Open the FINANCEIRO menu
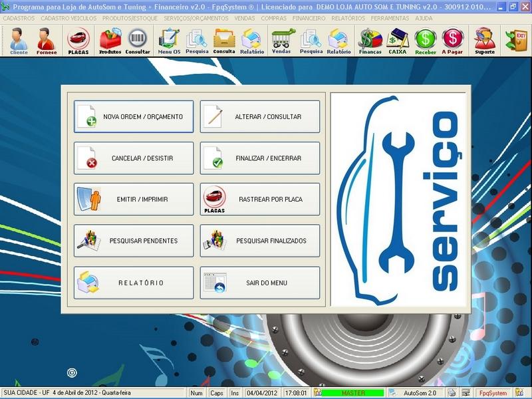The height and width of the screenshot is (399, 532). point(309,19)
